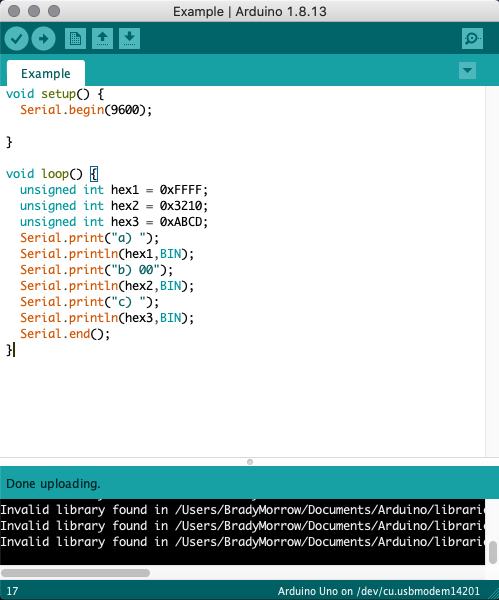
Task: Upload the sketch with arrow button
Action: coord(43,39)
